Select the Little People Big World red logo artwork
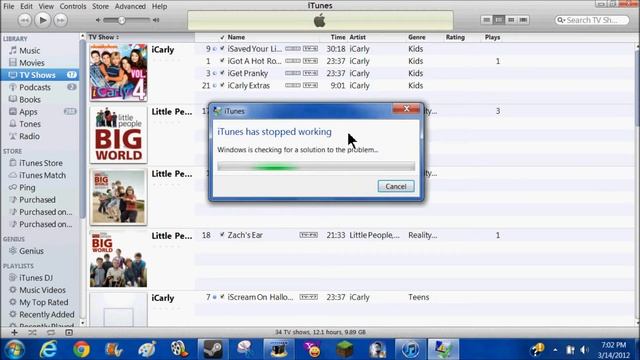This screenshot has width=640, height=360. [119, 135]
